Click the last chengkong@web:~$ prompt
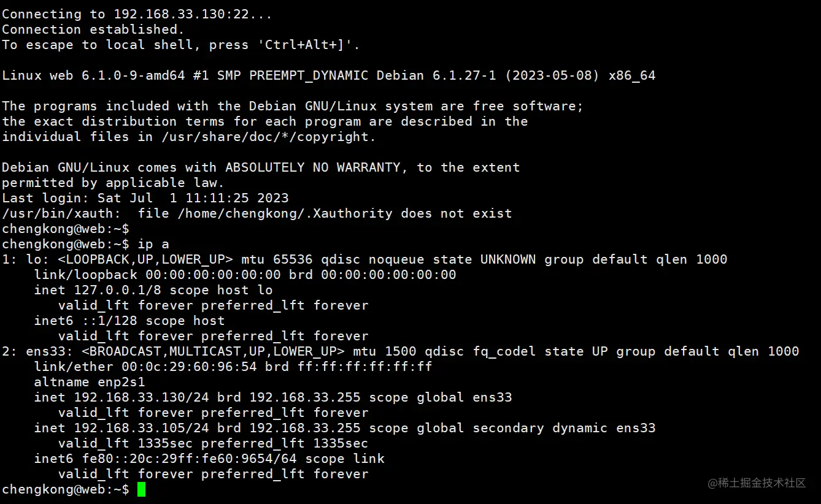Screen dimensions: 821x504 tap(66, 489)
